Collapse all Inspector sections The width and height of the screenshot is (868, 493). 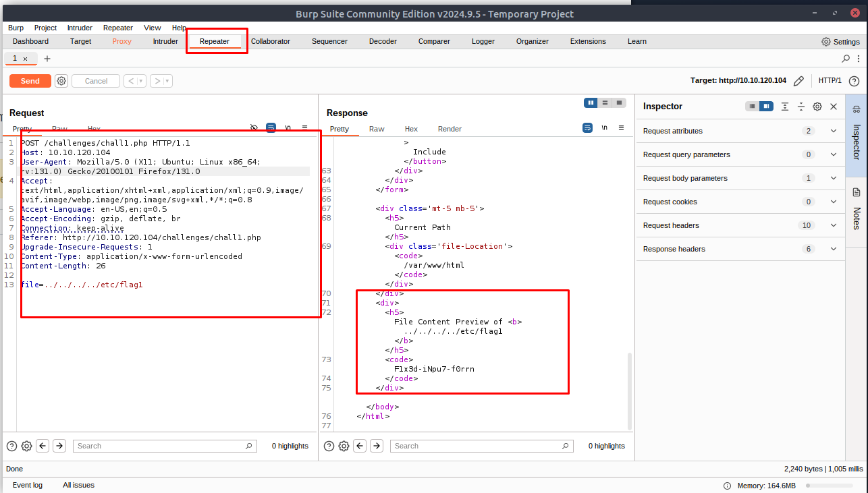click(801, 107)
